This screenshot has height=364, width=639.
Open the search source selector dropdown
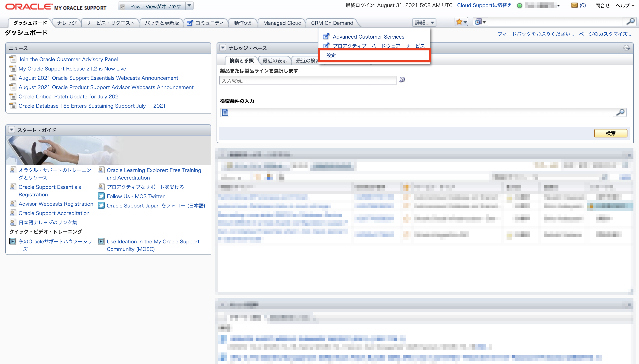point(480,22)
